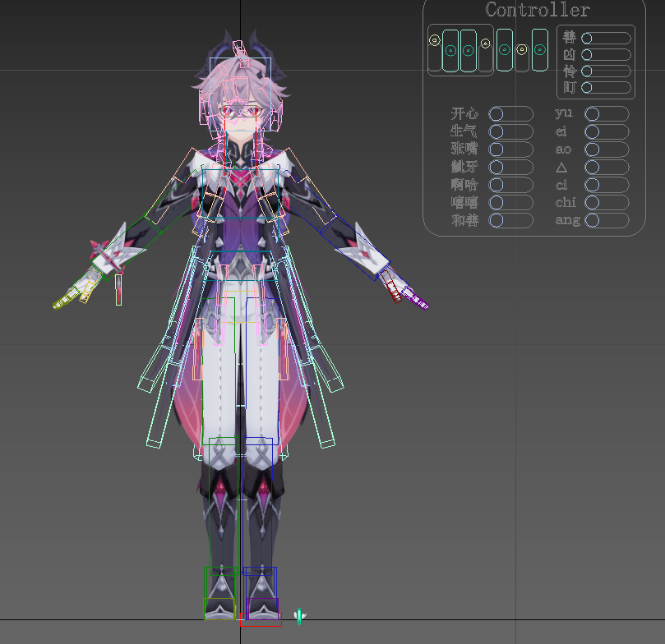Click the Controller title text
Viewport: 665px width, 644px height.
click(538, 10)
